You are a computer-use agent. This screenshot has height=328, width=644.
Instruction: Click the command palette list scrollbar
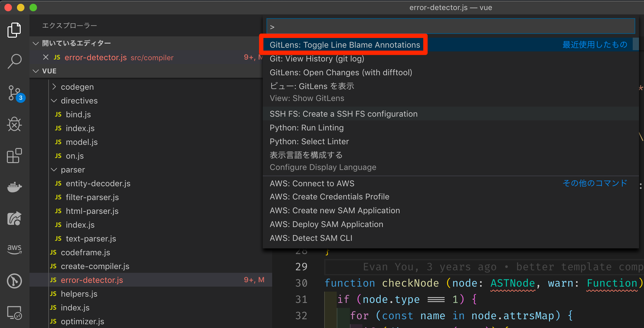point(636,44)
